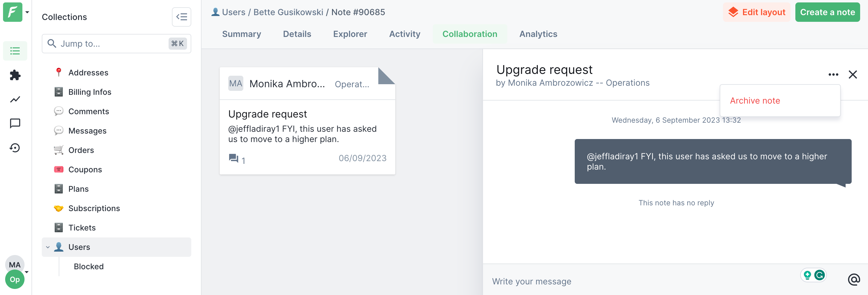Collapse the Users collection tree
Image resolution: width=868 pixels, height=295 pixels.
tap(48, 247)
